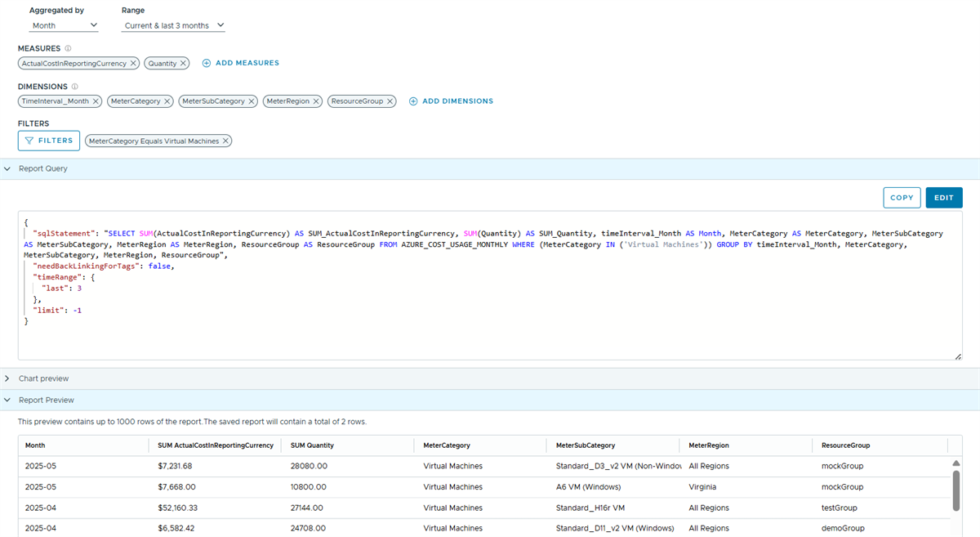Delete the MeterCategory Equals Virtual Machines filter
Screen dimensions: 980x537
pos(226,141)
